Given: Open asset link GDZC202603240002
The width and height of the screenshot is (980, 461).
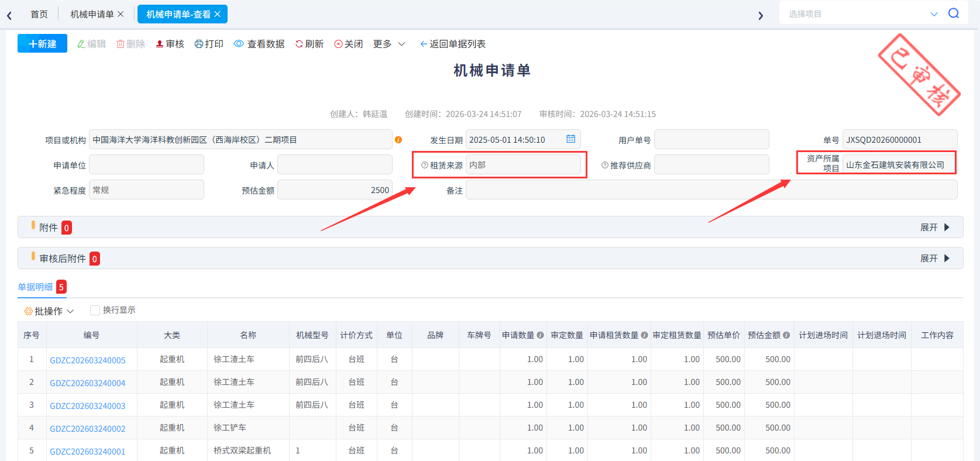Looking at the screenshot, I should [88, 429].
